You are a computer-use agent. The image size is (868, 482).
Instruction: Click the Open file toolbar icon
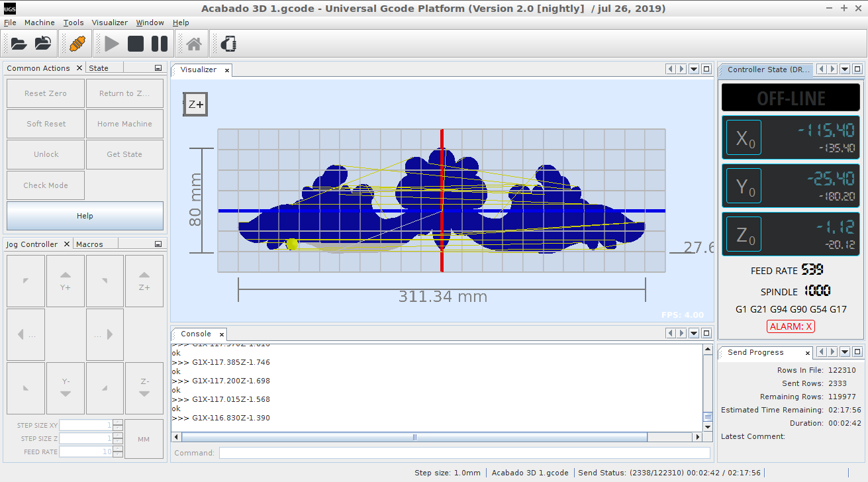tap(19, 44)
